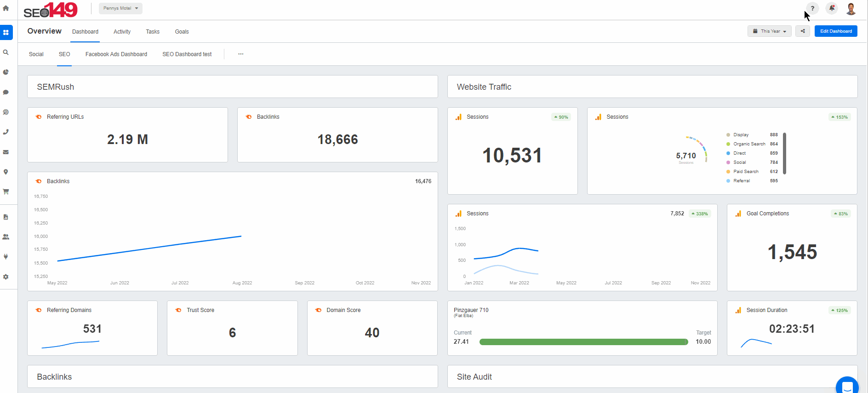Click the Backlinks line chart trend line

[149, 249]
